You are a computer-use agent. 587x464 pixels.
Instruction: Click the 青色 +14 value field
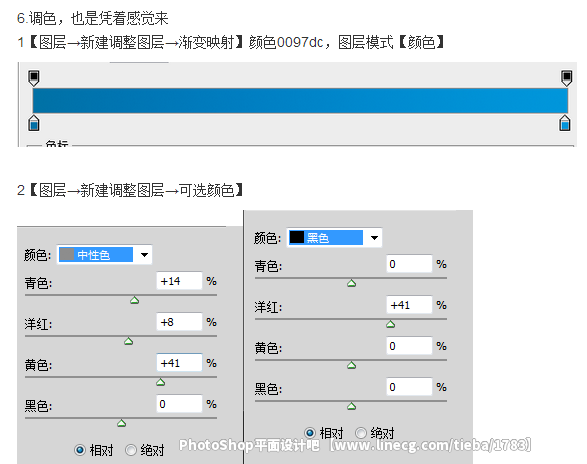[179, 281]
